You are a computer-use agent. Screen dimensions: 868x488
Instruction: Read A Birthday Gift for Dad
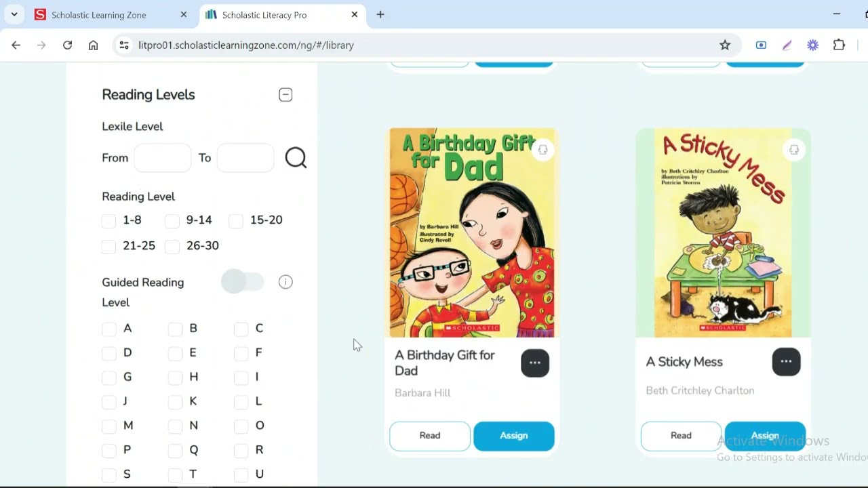click(x=430, y=436)
